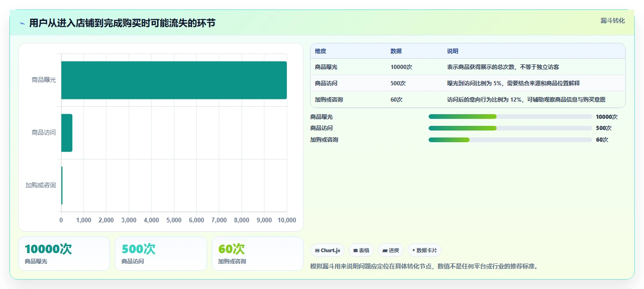Click the 商品访问 label beside progress bar
Image resolution: width=644 pixels, height=289 pixels.
[x=321, y=128]
